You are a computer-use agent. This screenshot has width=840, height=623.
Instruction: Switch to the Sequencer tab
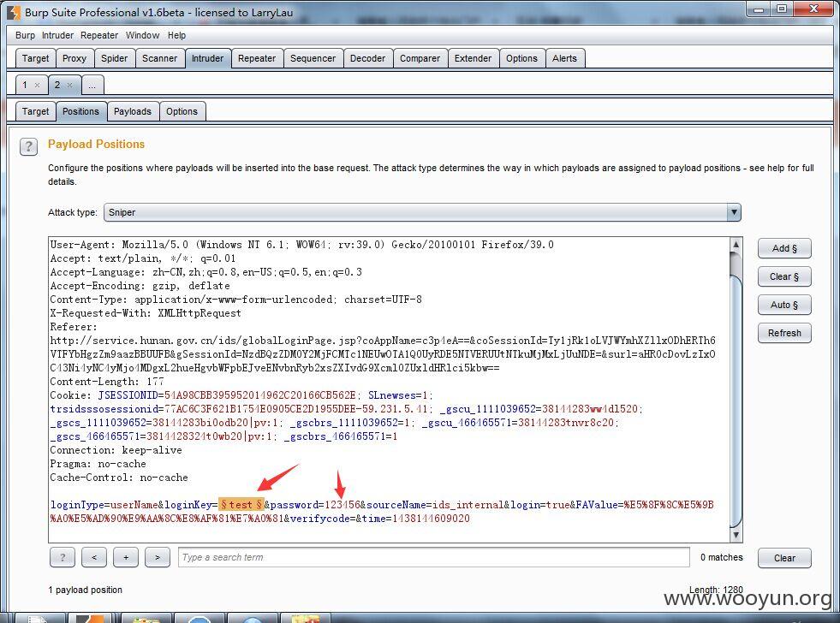click(x=313, y=58)
